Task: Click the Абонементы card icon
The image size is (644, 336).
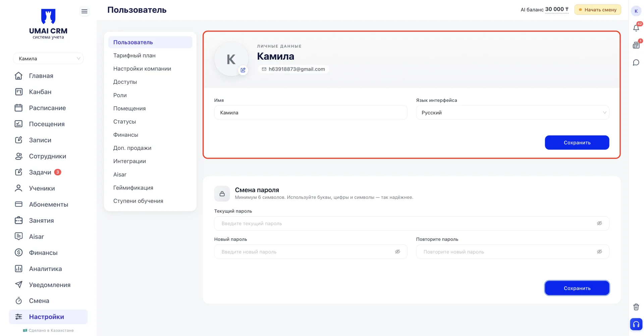Action: [x=19, y=204]
